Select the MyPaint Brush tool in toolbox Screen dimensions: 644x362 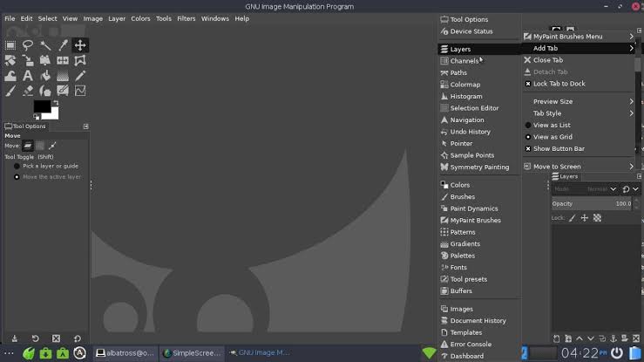63,91
